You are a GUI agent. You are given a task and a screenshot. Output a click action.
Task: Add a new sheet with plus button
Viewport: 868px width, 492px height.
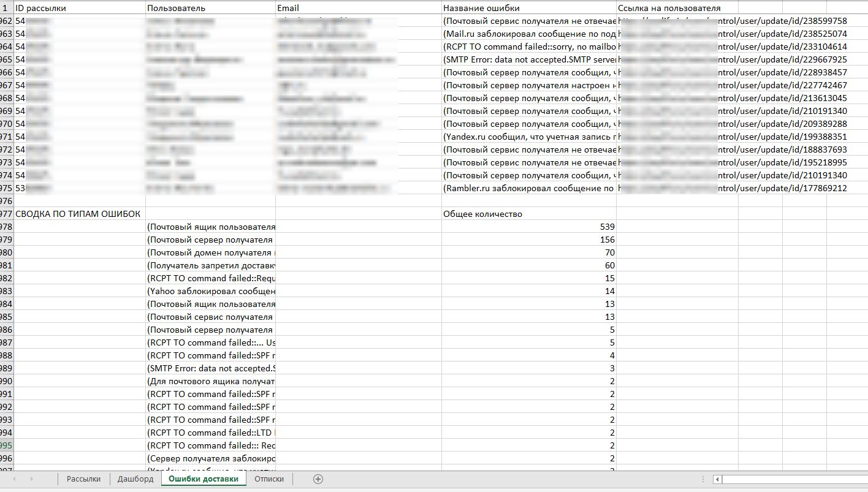318,479
